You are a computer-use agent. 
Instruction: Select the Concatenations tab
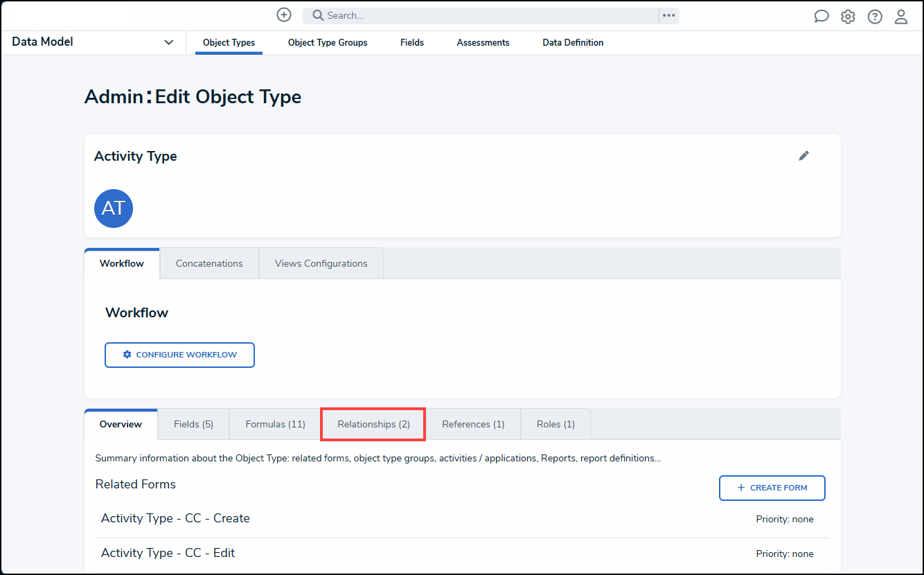click(209, 263)
